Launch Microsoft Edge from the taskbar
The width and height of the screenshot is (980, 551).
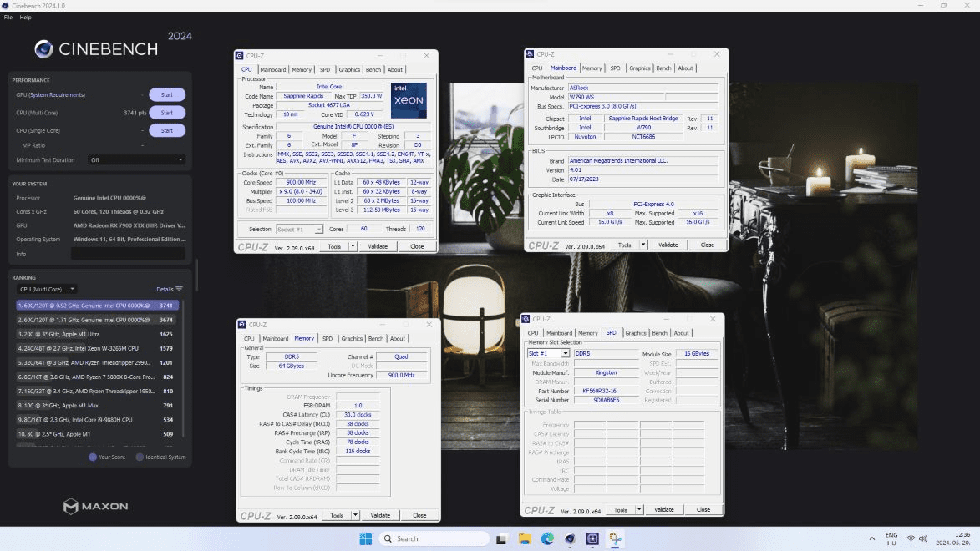coord(547,538)
